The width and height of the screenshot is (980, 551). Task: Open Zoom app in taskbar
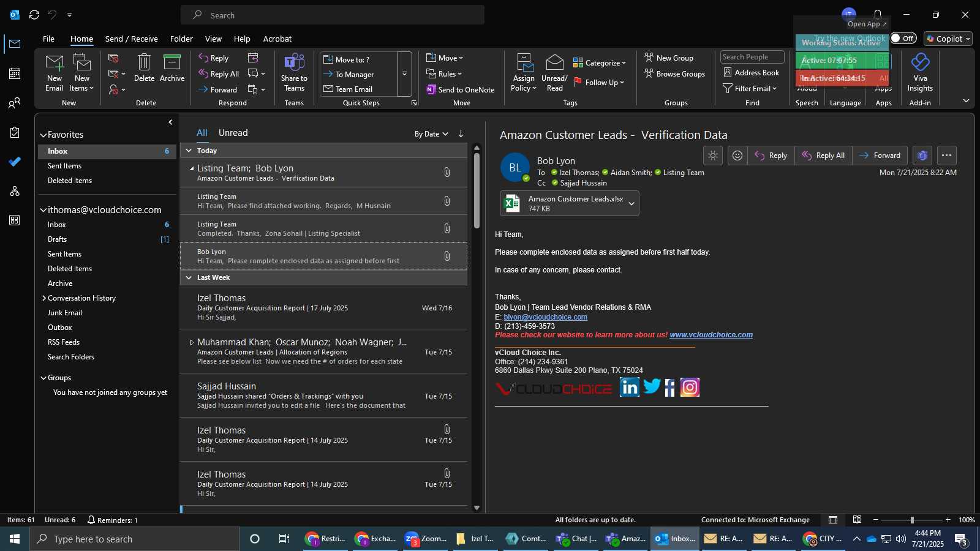coord(426,539)
